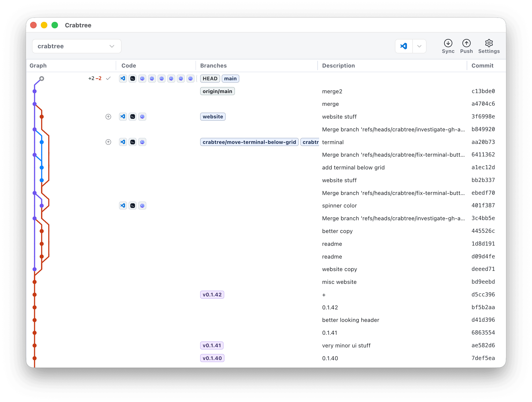Click commit hash 7def5ea
Viewport: 532px width, 402px height.
pyautogui.click(x=483, y=358)
